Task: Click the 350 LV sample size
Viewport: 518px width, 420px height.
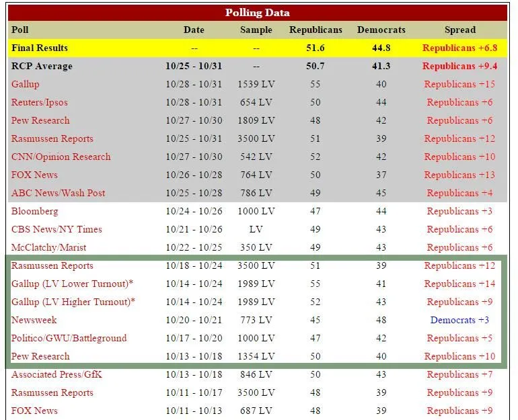Action: click(x=256, y=247)
